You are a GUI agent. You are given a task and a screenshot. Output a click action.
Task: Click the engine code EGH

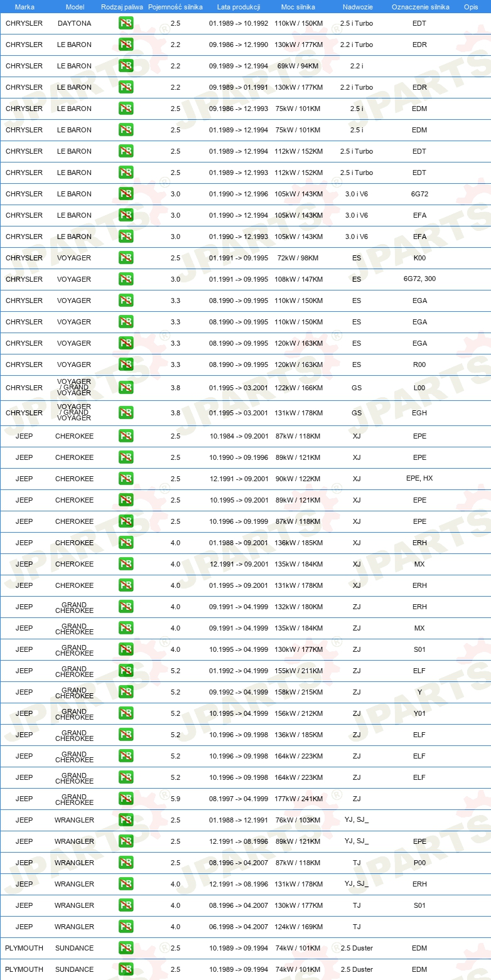pyautogui.click(x=419, y=413)
